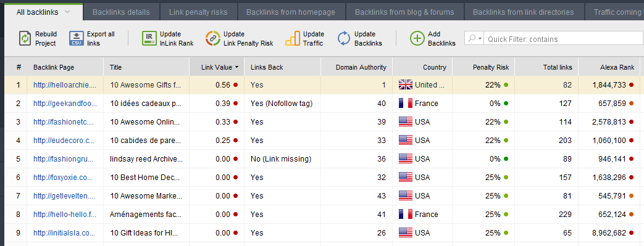This screenshot has height=246, width=644.
Task: Click the Rebuild Project icon
Action: click(x=25, y=39)
